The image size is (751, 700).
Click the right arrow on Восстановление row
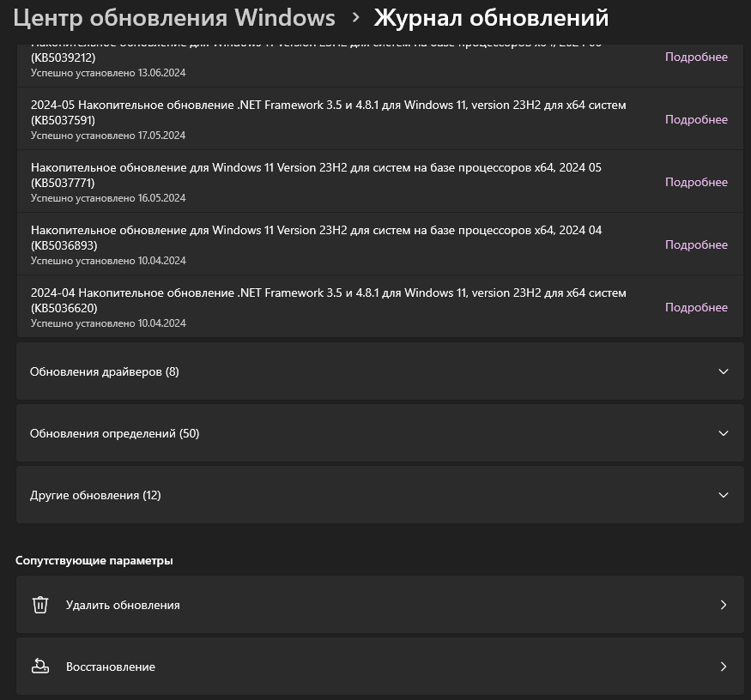724,667
